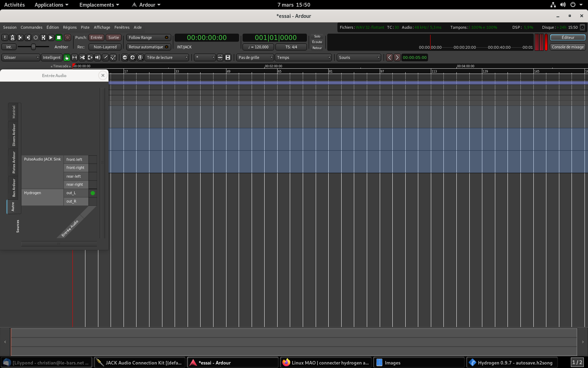Open the Applications menu in top bar
The width and height of the screenshot is (588, 368).
click(x=51, y=5)
